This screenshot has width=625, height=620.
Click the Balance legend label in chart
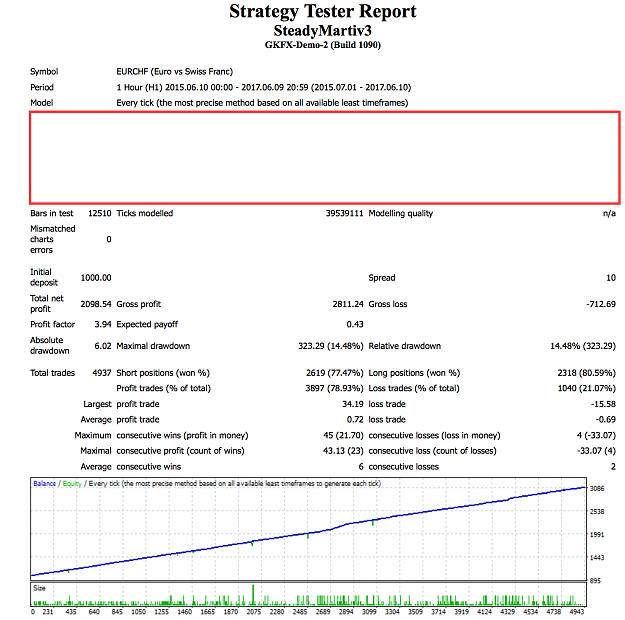pyautogui.click(x=45, y=484)
